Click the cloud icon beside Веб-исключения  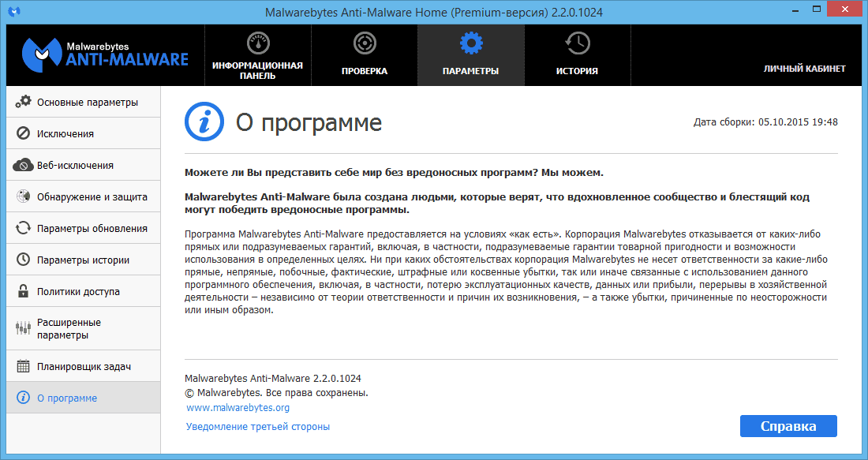(x=23, y=165)
